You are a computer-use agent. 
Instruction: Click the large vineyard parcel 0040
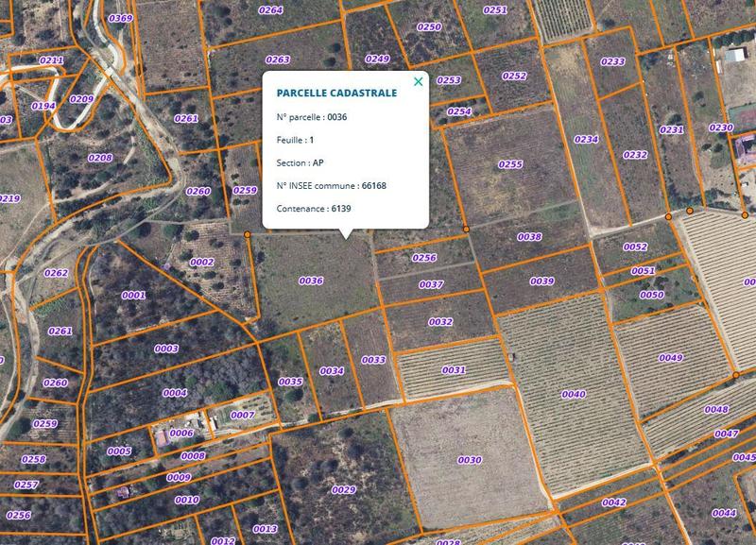click(574, 396)
